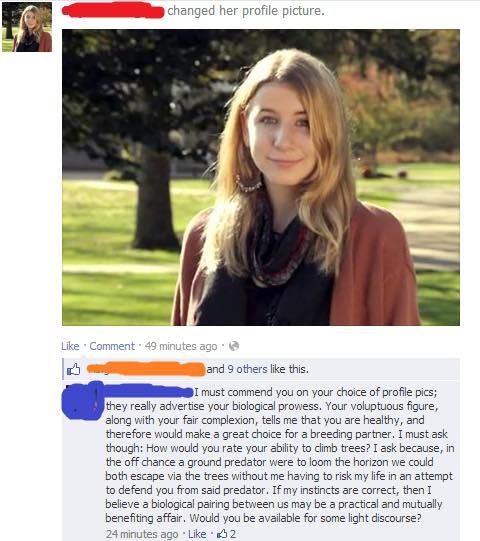Open the '24 minutes ago' comment timestamp

click(142, 534)
